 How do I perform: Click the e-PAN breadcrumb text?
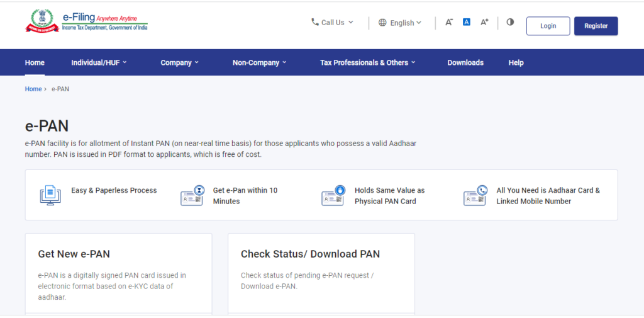[x=60, y=89]
